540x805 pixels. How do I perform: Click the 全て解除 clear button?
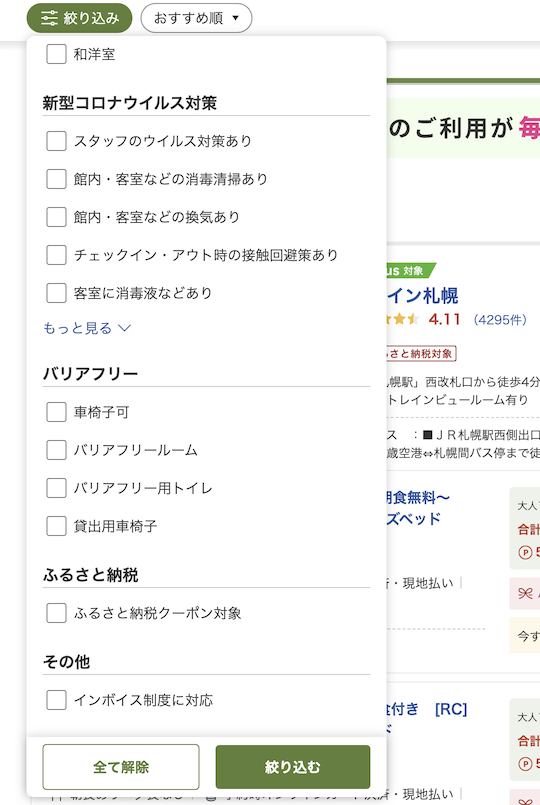coord(121,767)
